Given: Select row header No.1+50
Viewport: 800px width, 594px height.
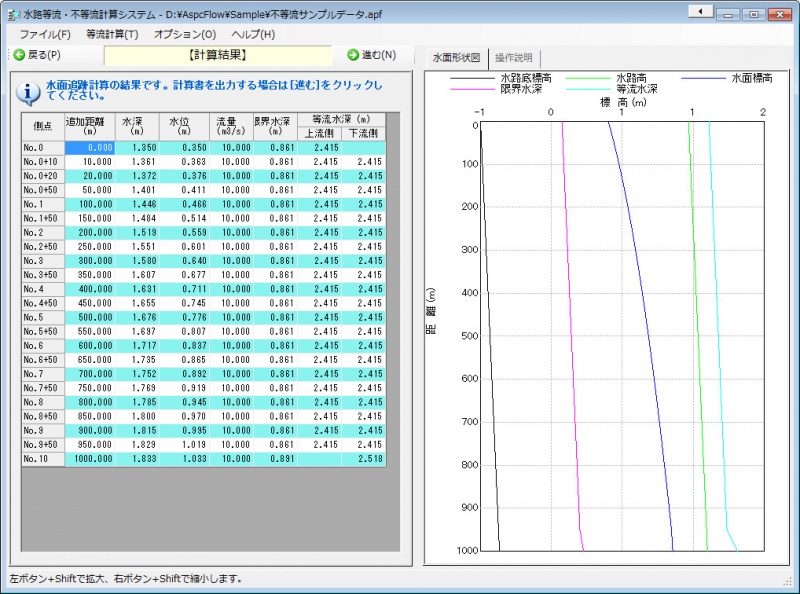Looking at the screenshot, I should (x=43, y=218).
